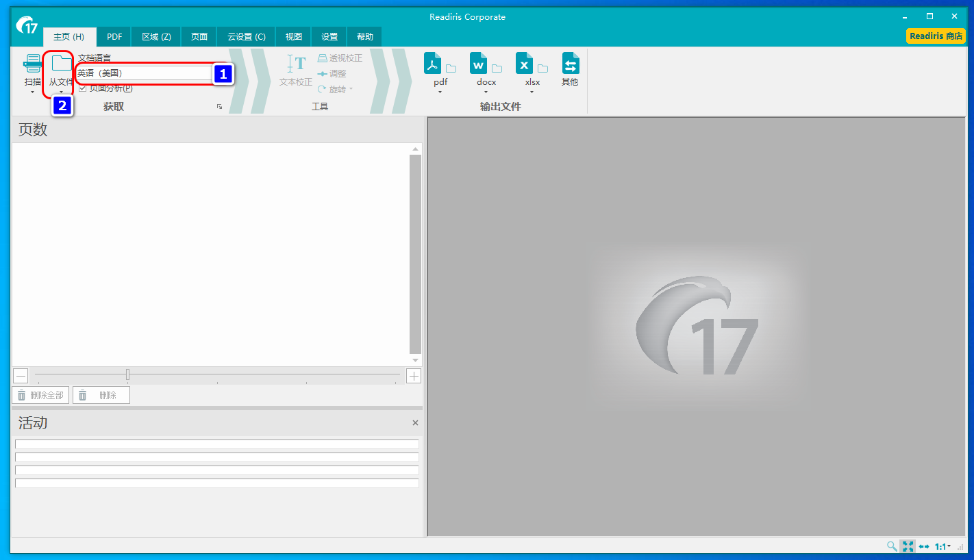Expand the Scan (扫描) dropdown arrow
The image size is (974, 560).
[32, 92]
